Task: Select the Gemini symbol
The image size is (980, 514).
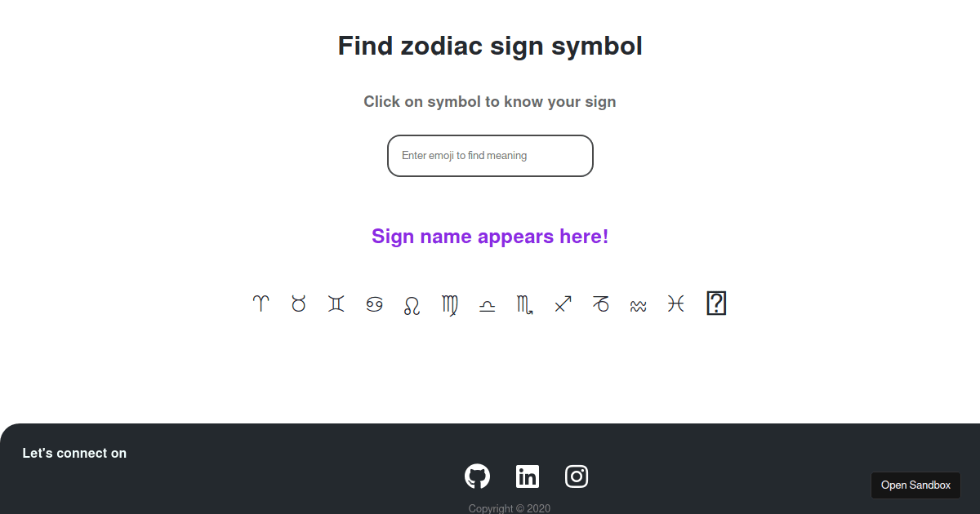Action: tap(336, 304)
